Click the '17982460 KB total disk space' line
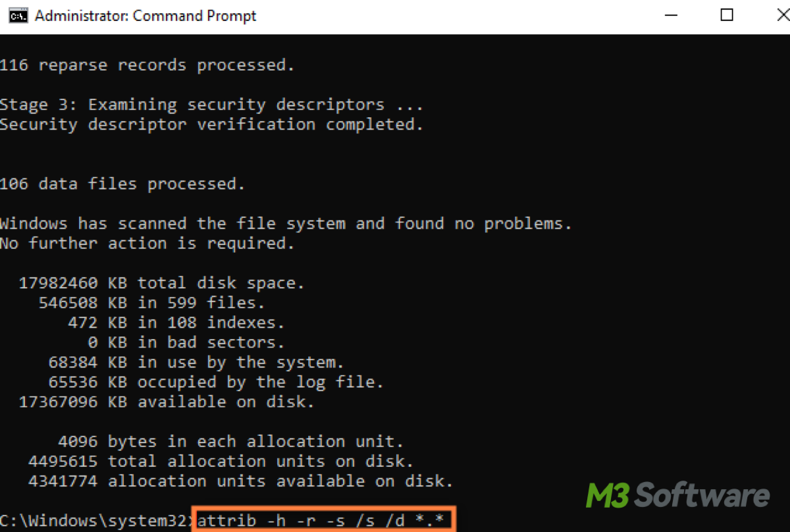Viewport: 790px width, 532px height. click(162, 283)
